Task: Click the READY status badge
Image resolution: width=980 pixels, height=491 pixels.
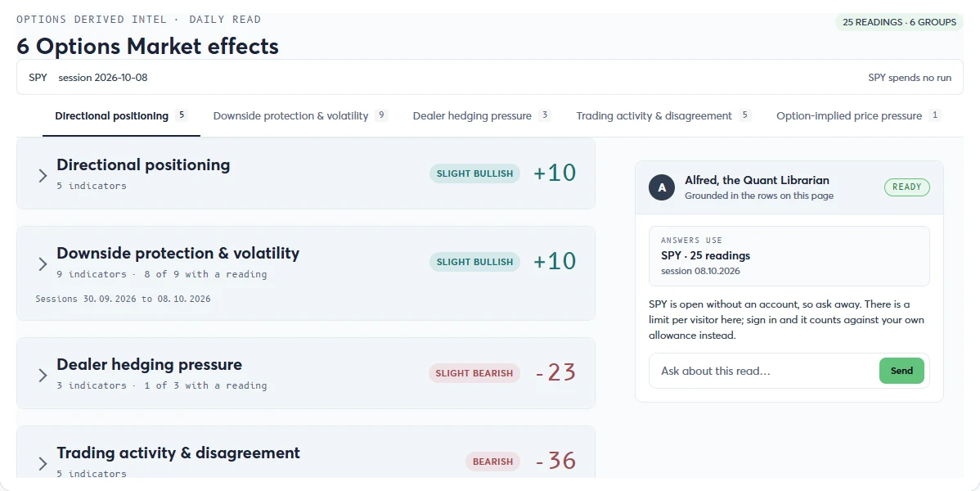Action: [x=907, y=187]
